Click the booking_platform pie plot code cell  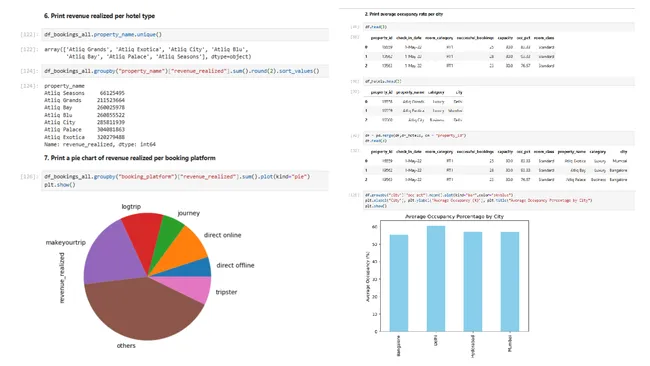point(185,181)
